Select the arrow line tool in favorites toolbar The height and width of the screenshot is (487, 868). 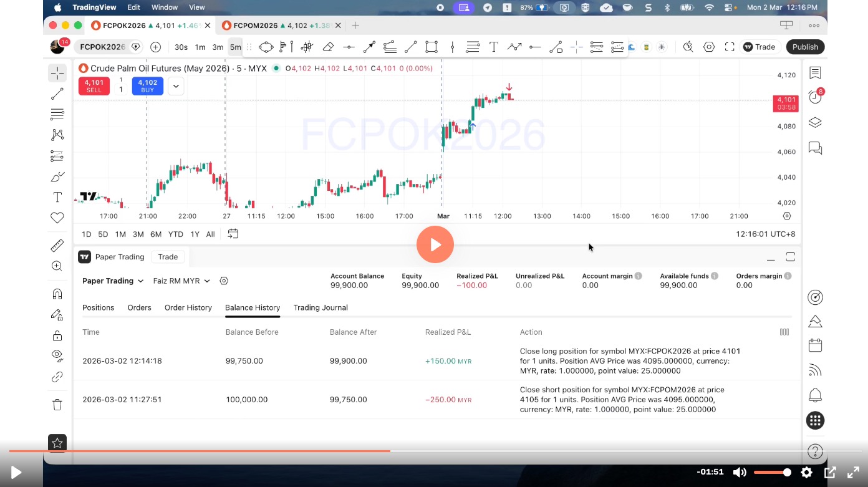369,47
